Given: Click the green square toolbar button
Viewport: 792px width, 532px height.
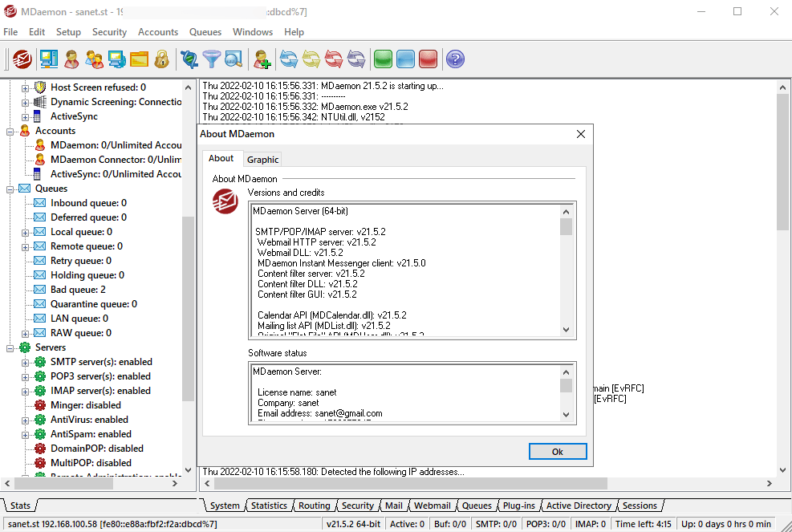Looking at the screenshot, I should 384,59.
